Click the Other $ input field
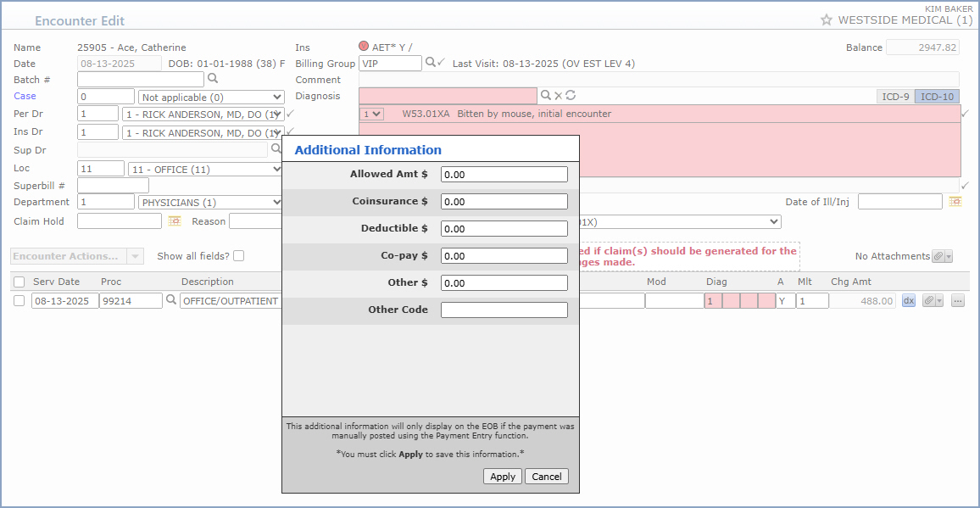Viewport: 980px width, 508px height. 504,282
